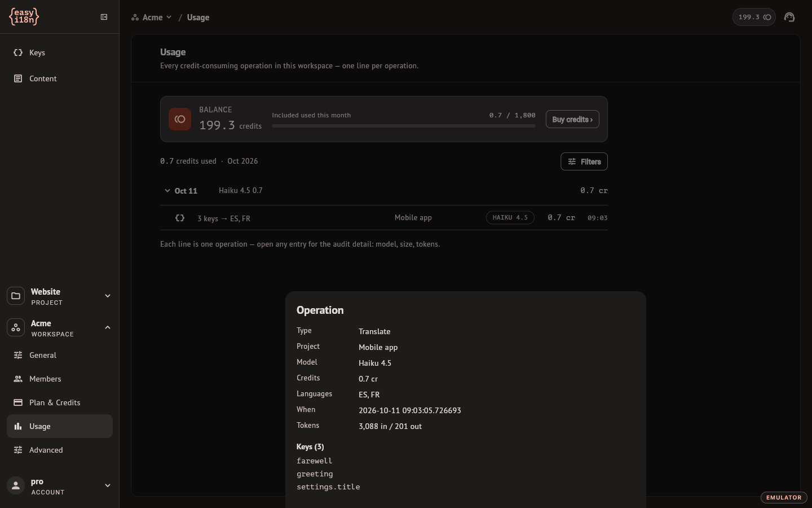The width and height of the screenshot is (812, 508).
Task: Click the Website project folder icon
Action: point(16,296)
